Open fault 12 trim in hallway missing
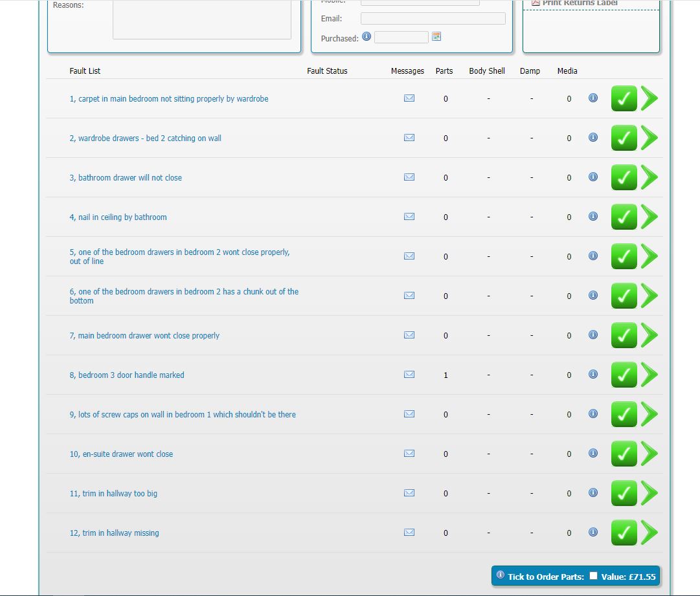The width and height of the screenshot is (700, 596). click(x=114, y=533)
